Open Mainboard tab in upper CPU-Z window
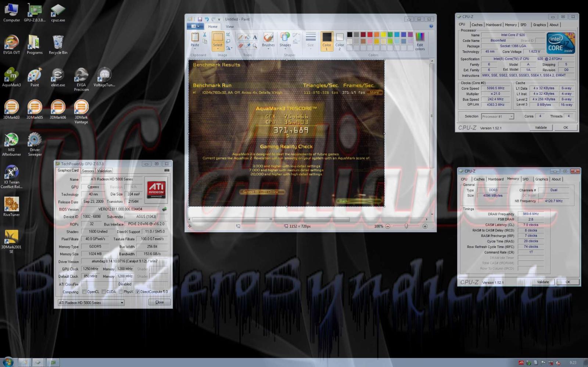This screenshot has height=367, width=588. tap(494, 25)
